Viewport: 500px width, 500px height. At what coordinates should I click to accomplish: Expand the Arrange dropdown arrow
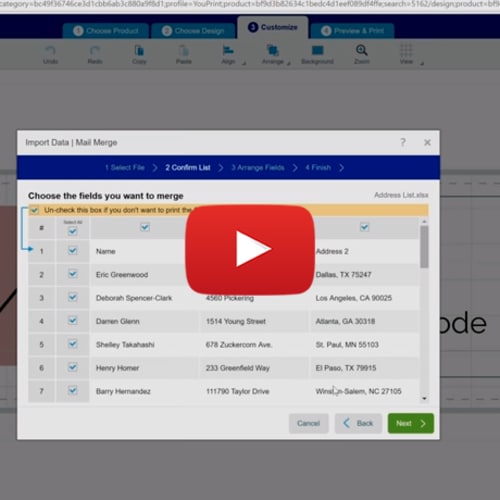tap(288, 63)
